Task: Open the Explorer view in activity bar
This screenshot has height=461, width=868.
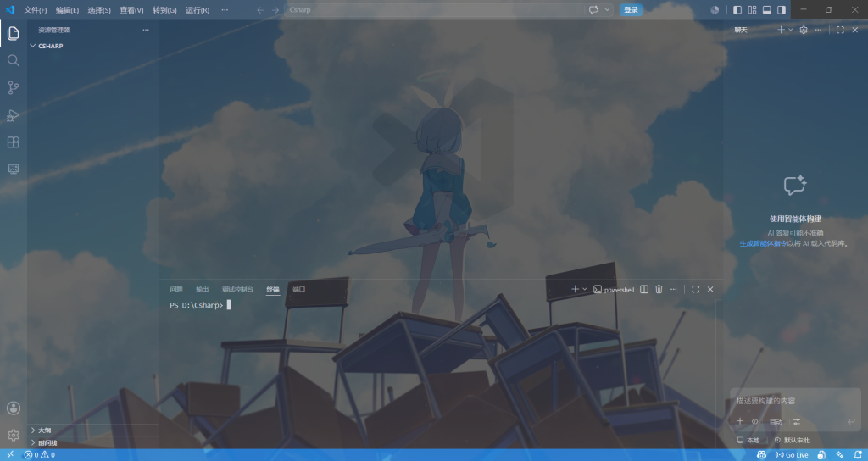Action: pos(14,33)
